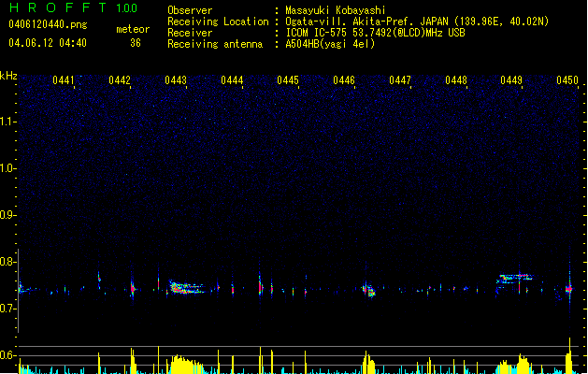Click the strong echo spike at 0450
This screenshot has height=374, width=588.
pyautogui.click(x=569, y=289)
